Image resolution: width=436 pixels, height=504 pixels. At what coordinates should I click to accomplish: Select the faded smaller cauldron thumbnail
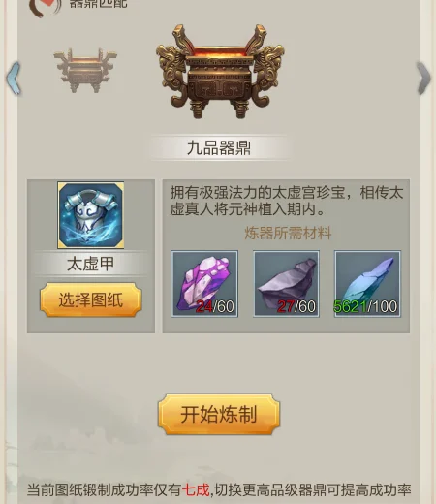pyautogui.click(x=85, y=71)
